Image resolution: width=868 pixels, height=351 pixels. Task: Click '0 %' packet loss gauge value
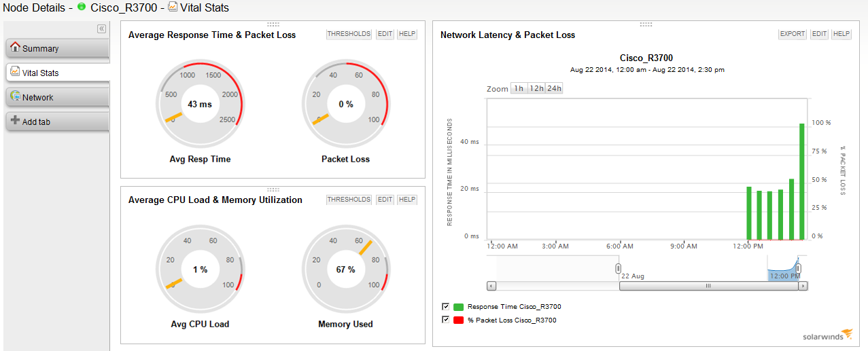(x=345, y=104)
